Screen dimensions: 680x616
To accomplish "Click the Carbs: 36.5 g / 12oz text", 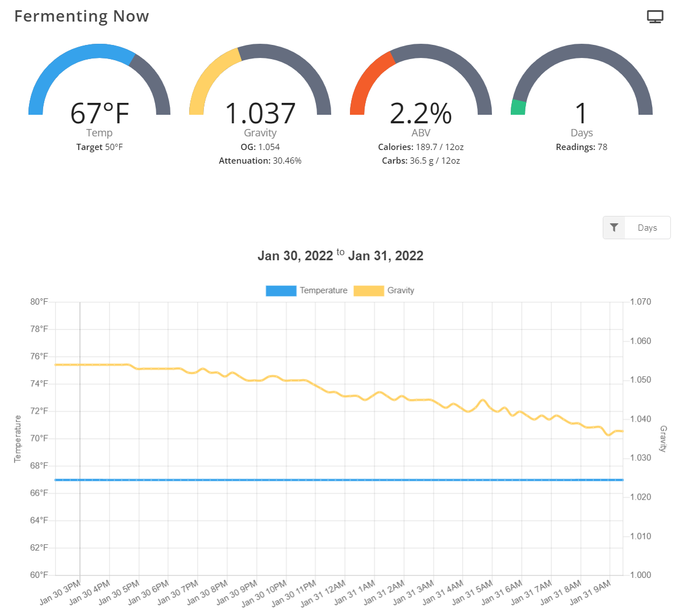I will (x=420, y=161).
